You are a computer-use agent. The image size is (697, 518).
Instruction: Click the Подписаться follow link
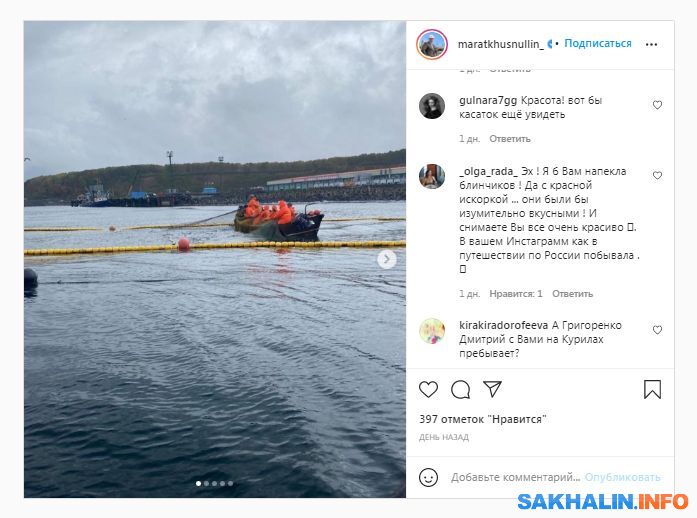pos(598,44)
